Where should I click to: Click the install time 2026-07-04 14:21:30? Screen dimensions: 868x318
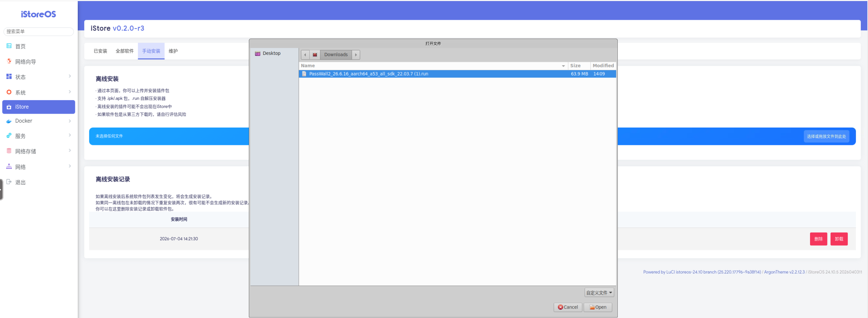(179, 239)
